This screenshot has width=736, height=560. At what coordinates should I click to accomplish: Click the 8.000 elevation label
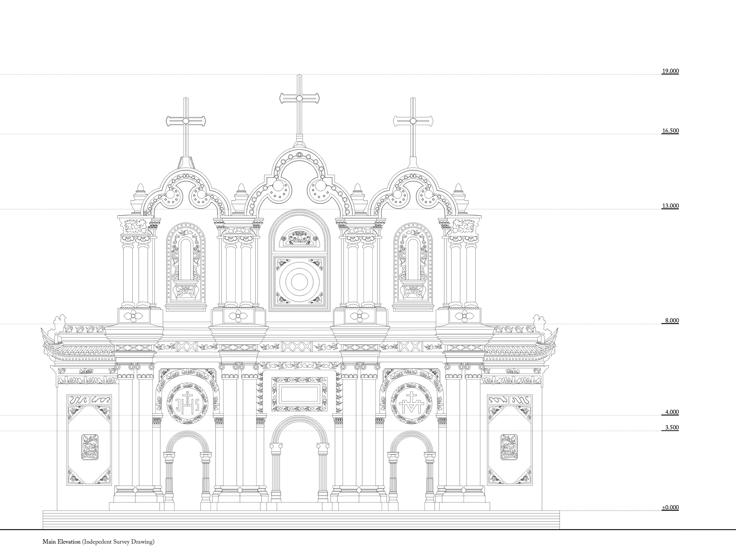[x=672, y=320]
